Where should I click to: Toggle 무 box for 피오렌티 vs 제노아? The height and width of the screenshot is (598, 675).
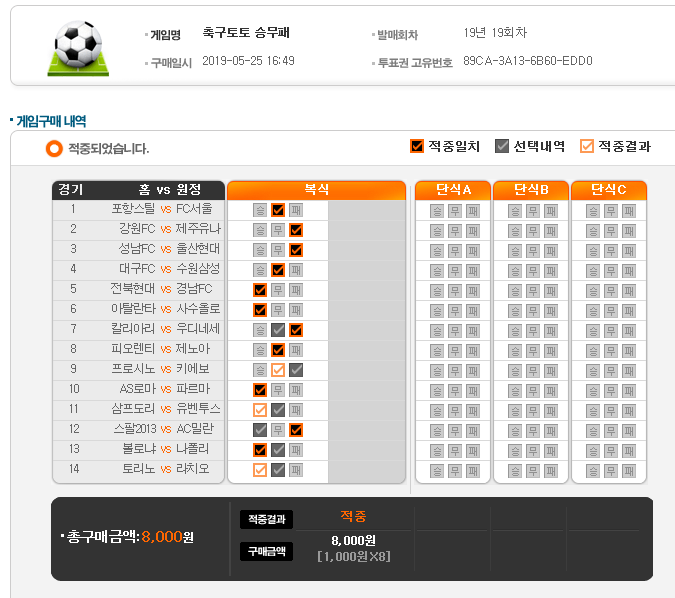(x=278, y=350)
